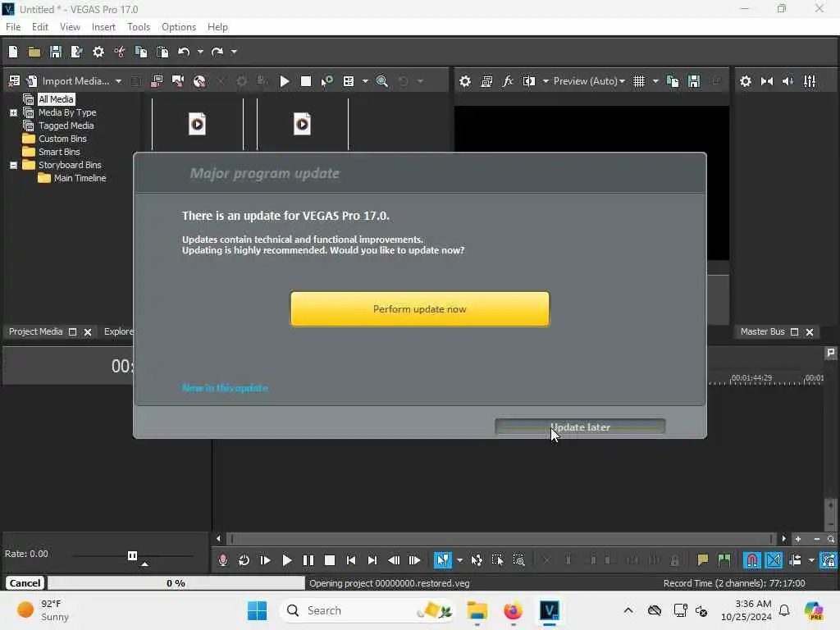This screenshot has height=630, width=840.
Task: Click Perform update now button
Action: click(420, 309)
